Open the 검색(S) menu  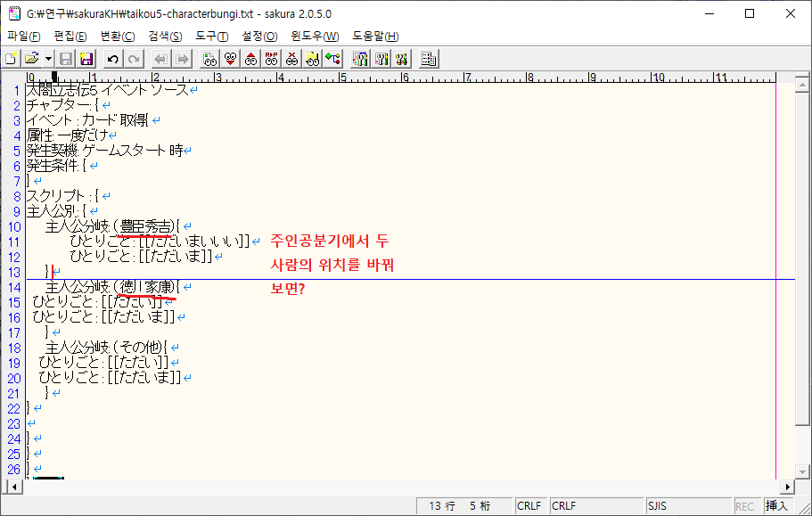[x=165, y=37]
